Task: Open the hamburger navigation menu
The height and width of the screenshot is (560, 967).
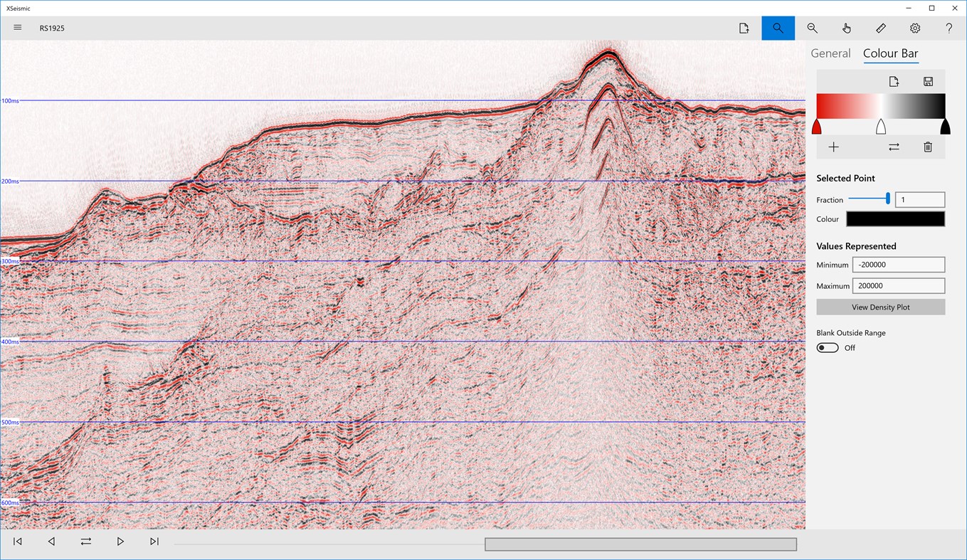Action: [17, 28]
